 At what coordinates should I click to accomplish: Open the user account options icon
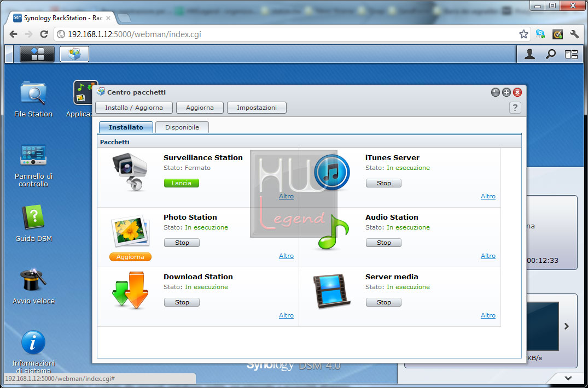(x=529, y=54)
